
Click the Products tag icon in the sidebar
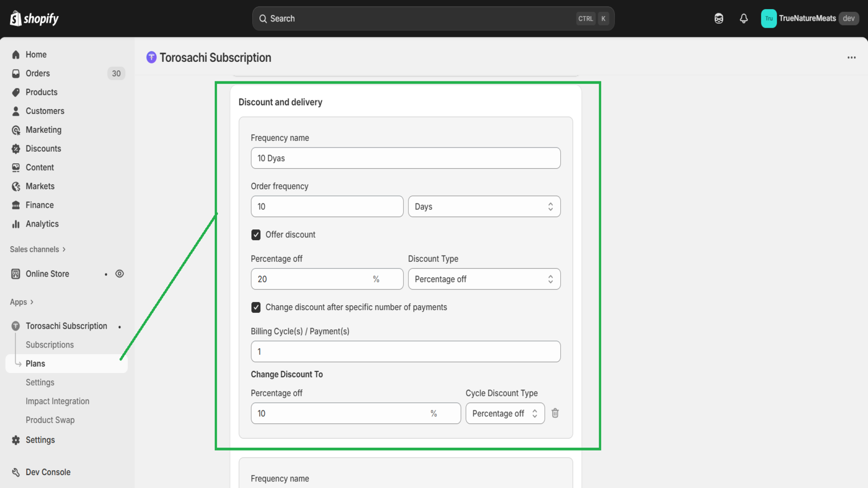click(x=16, y=92)
